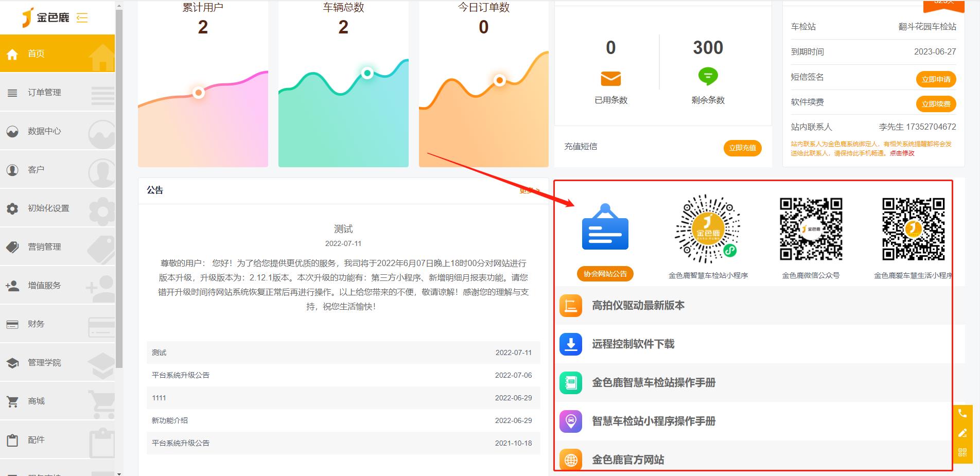Click the 增值服务 add-person icon

pos(12,286)
